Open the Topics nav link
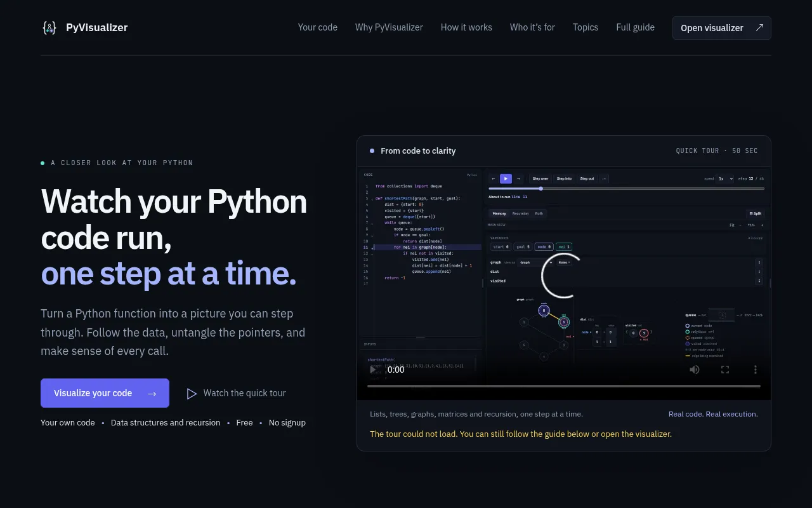812x508 pixels. click(x=586, y=28)
